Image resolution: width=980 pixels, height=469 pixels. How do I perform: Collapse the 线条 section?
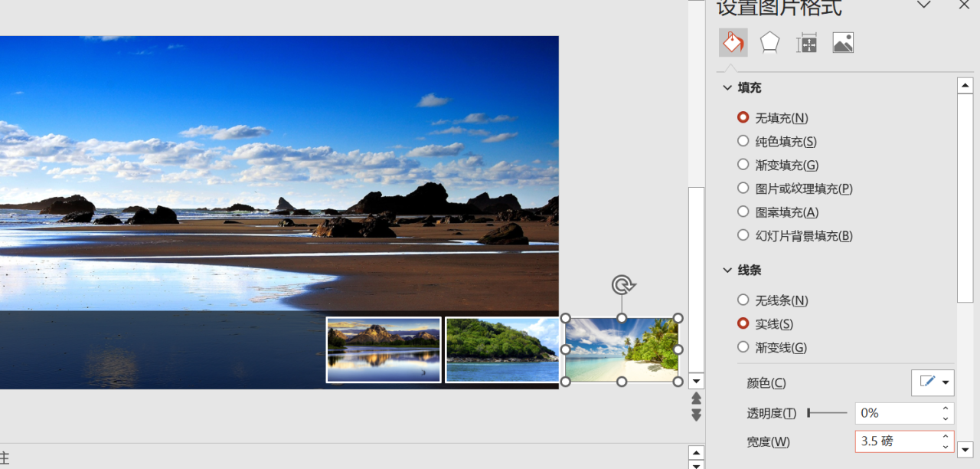[727, 271]
